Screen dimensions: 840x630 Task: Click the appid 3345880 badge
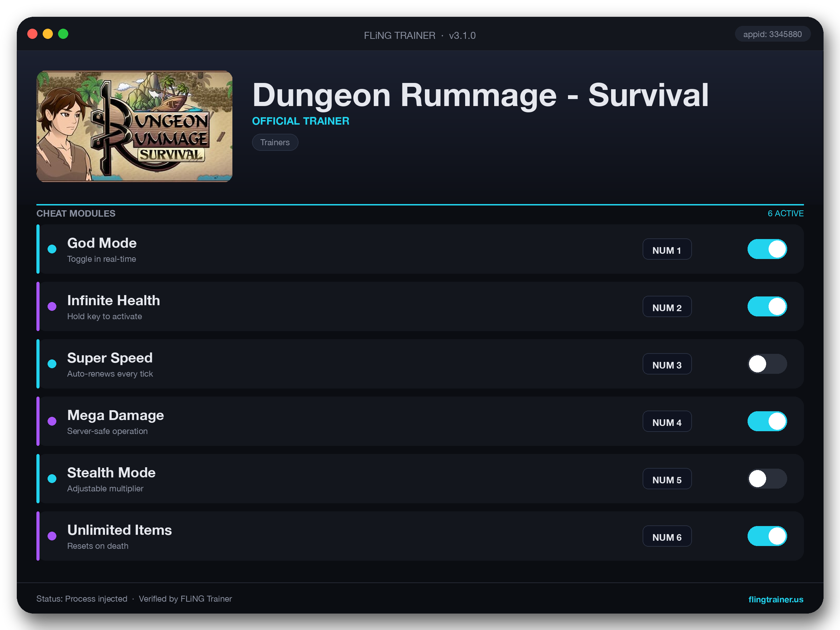point(772,34)
